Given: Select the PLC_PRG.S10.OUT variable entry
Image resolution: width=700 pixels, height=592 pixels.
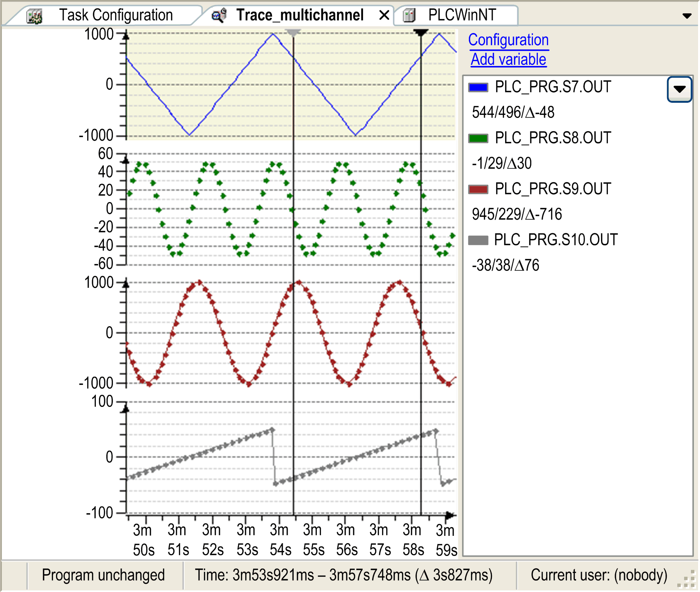Looking at the screenshot, I should click(x=556, y=240).
